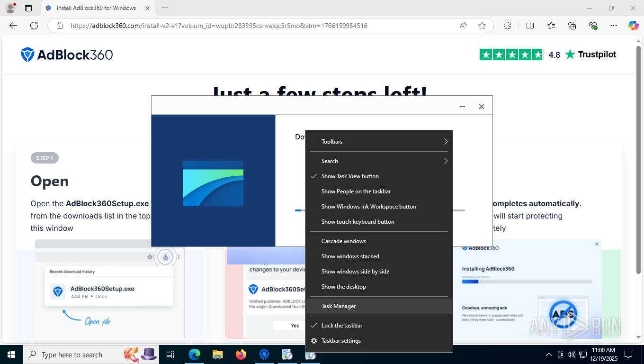
Task: Add this page to favorites star
Action: tap(482, 26)
